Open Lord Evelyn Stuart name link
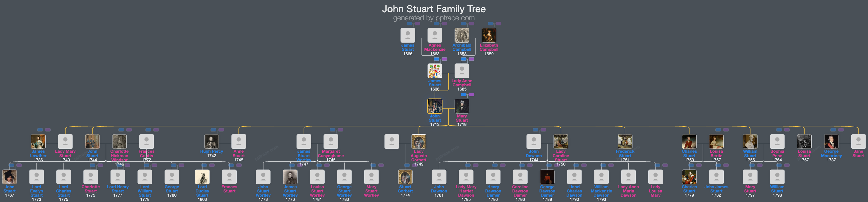This screenshot has height=202, width=868. click(x=36, y=191)
